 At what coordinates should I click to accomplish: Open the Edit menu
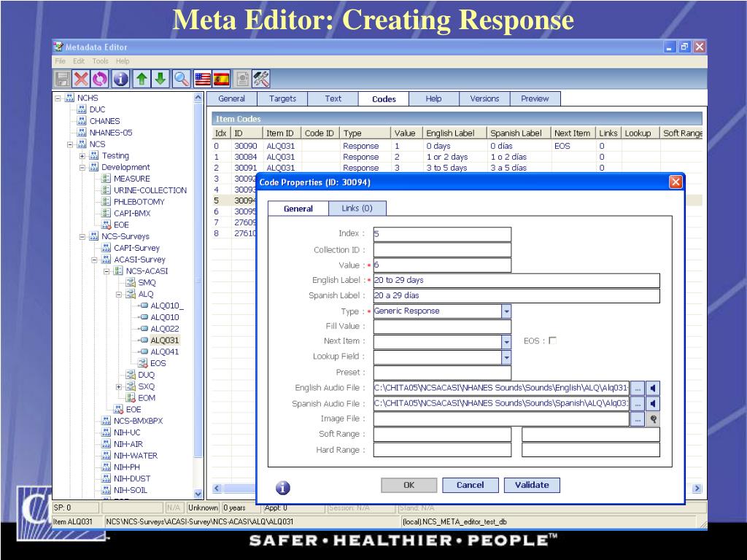[x=79, y=61]
